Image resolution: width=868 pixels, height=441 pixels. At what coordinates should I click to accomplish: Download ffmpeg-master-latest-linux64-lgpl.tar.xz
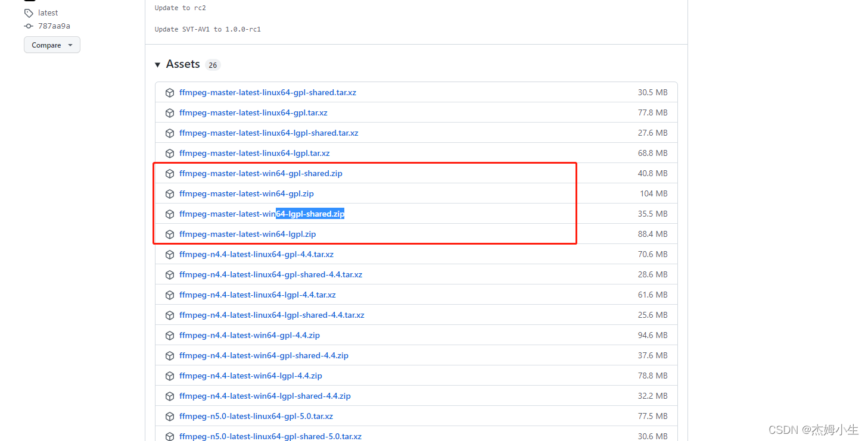pos(254,154)
